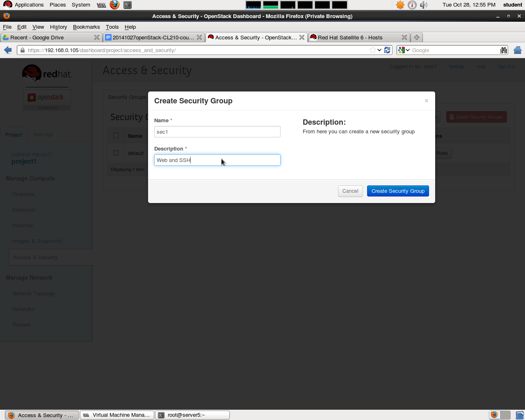
Task: Close the Recent - Google Drive tab
Action: [97, 37]
